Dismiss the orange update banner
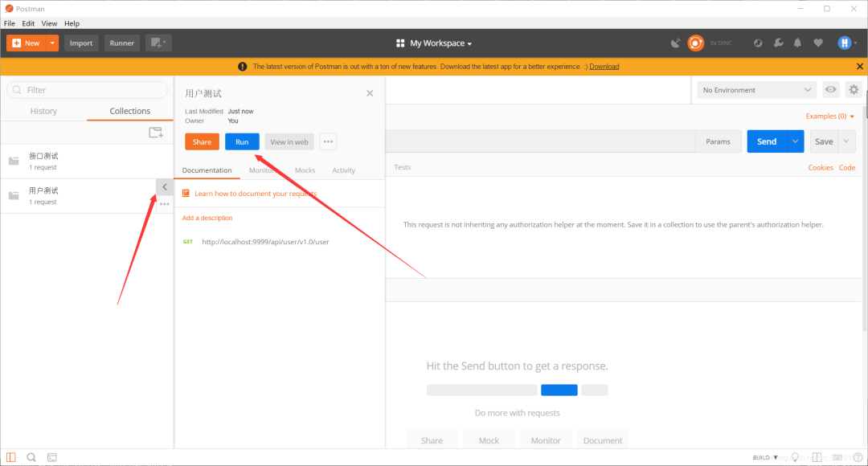868x466 pixels. 860,67
